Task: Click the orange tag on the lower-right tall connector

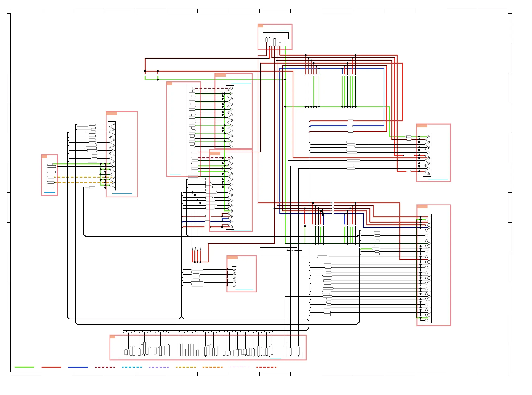Action: click(x=422, y=206)
